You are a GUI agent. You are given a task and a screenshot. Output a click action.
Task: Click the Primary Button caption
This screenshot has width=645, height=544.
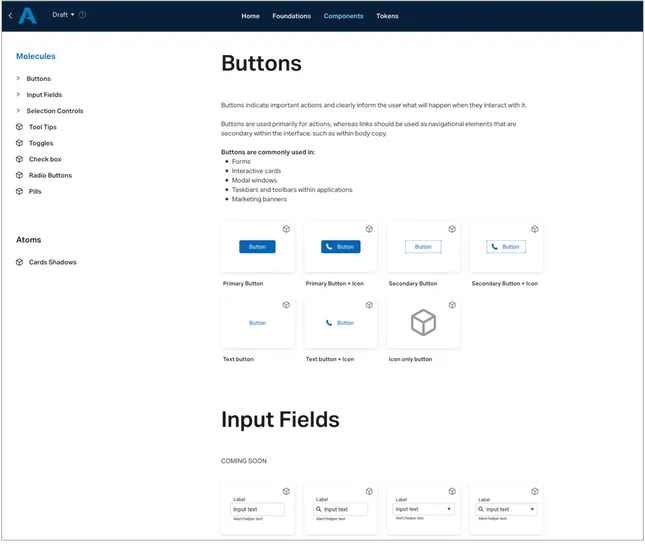point(243,284)
